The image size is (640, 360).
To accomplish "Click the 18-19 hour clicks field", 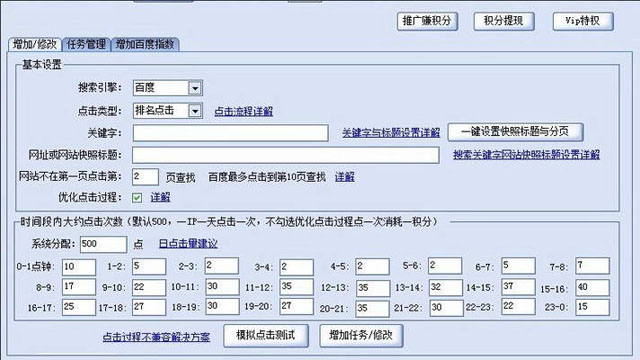I will click(x=222, y=306).
